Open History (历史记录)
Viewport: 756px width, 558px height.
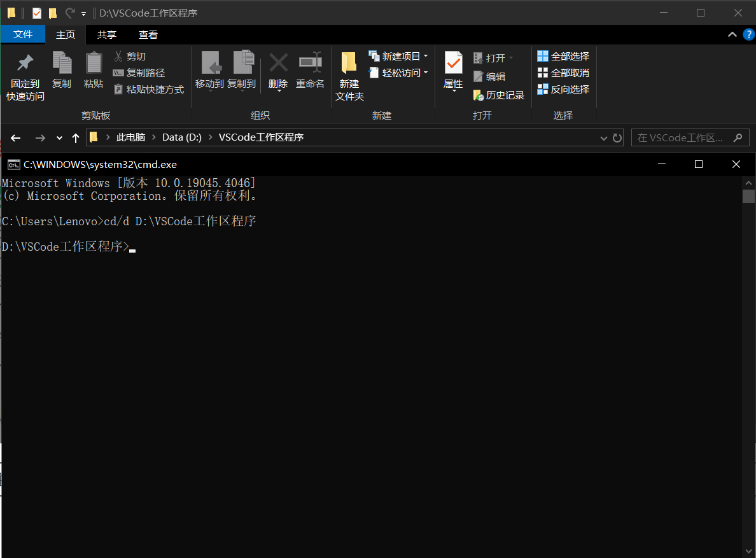click(498, 95)
